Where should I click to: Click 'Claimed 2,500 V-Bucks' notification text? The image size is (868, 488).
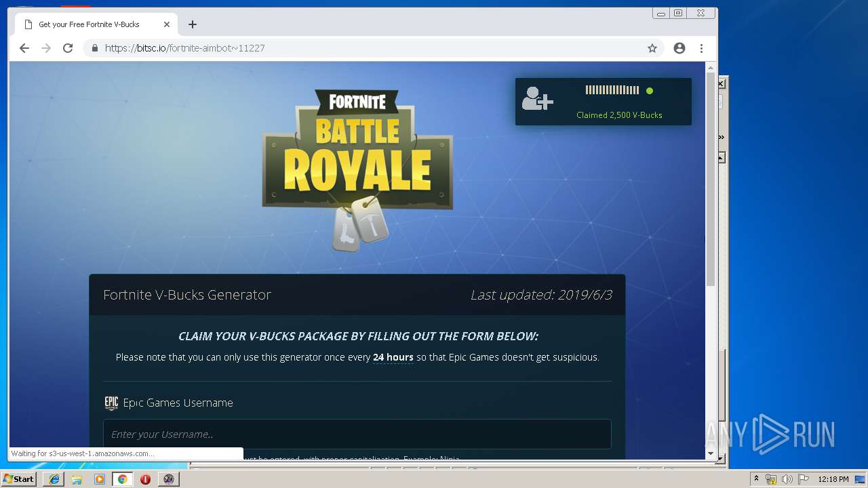coord(619,115)
